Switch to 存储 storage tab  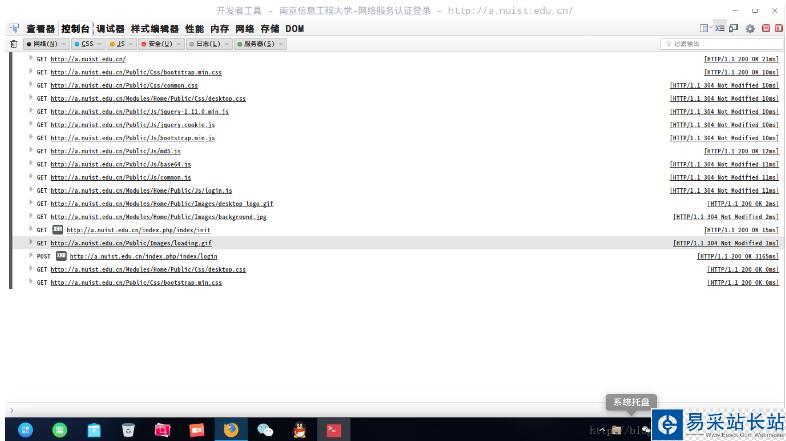tap(270, 29)
